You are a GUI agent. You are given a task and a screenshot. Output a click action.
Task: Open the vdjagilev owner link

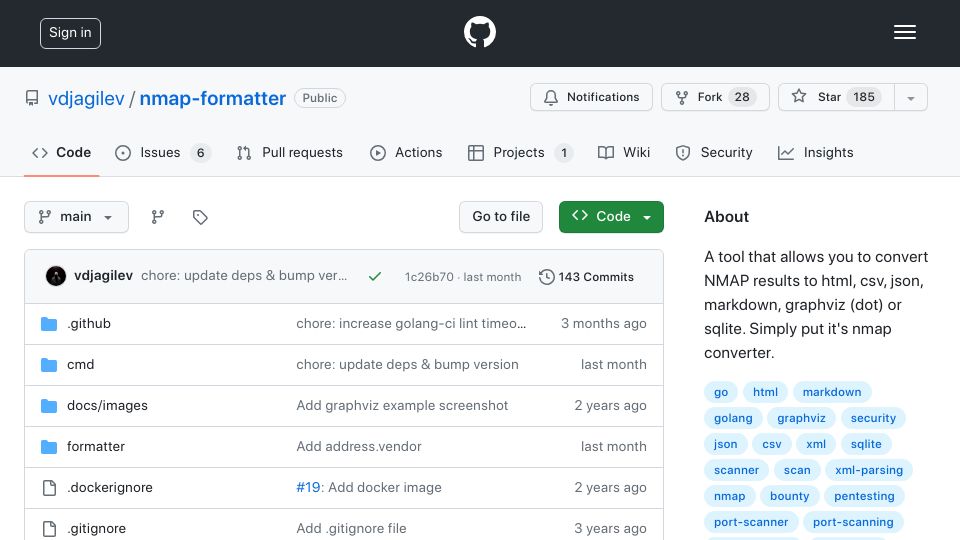[x=86, y=99]
